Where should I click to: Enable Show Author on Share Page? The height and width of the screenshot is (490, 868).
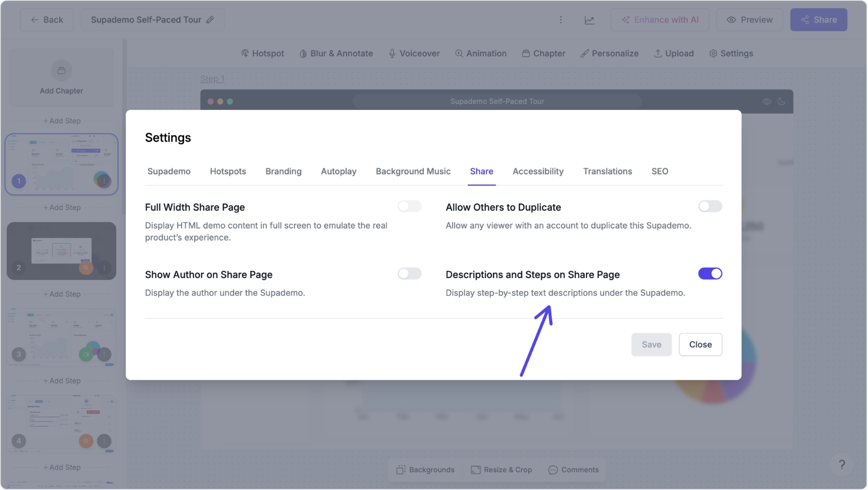[409, 274]
